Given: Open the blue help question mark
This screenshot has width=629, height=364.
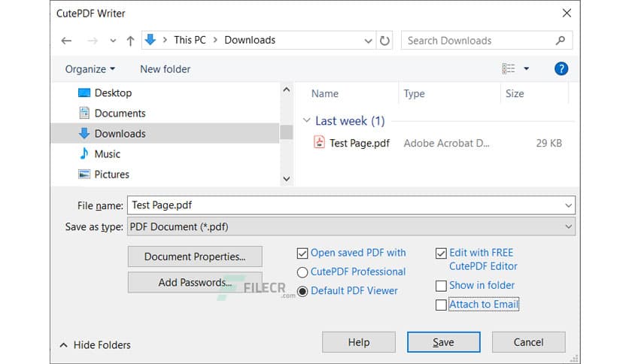Looking at the screenshot, I should [x=561, y=69].
